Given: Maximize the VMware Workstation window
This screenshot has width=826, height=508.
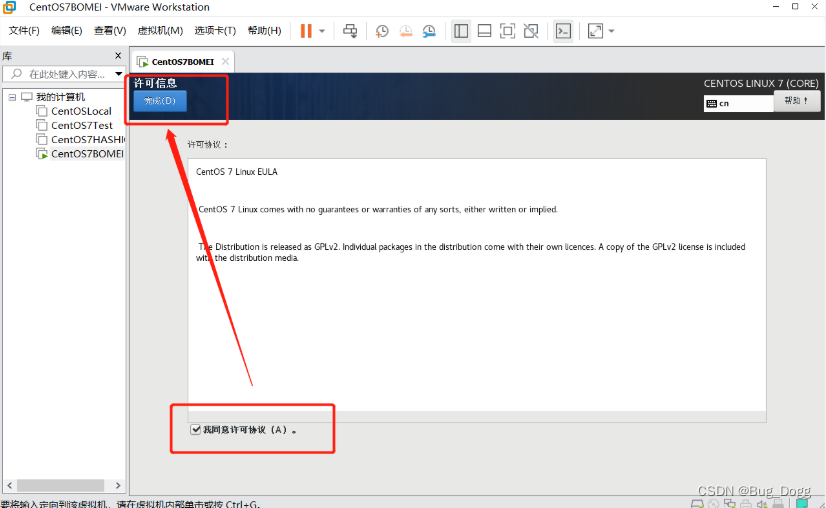Looking at the screenshot, I should point(795,7).
